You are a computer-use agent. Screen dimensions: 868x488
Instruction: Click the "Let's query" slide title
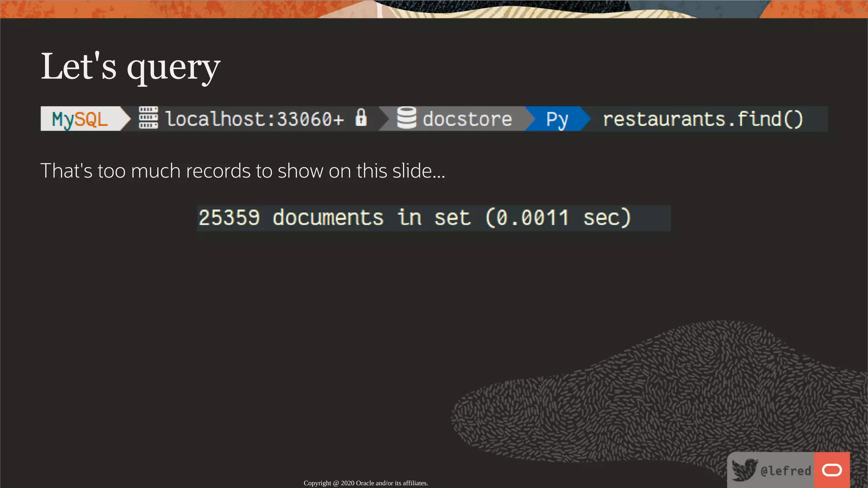tap(131, 67)
